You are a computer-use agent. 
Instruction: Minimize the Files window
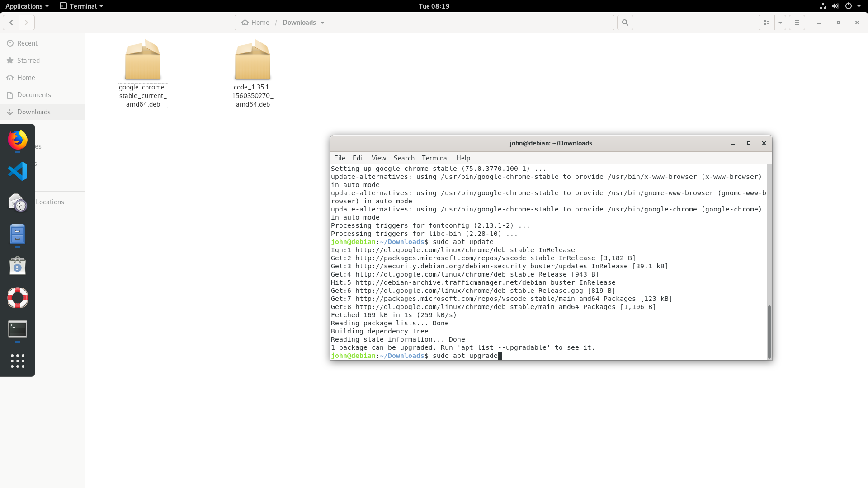(x=819, y=23)
